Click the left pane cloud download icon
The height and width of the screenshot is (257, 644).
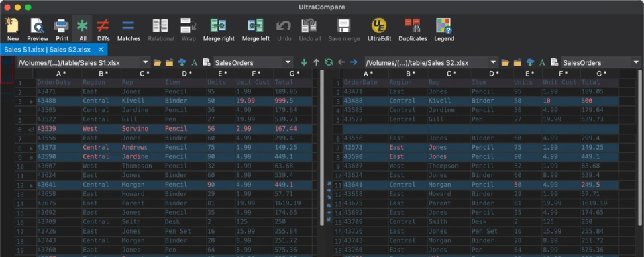click(x=182, y=62)
